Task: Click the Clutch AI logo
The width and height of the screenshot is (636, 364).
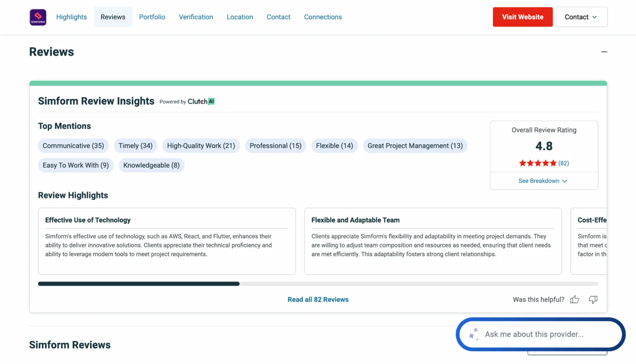Action: coord(201,101)
